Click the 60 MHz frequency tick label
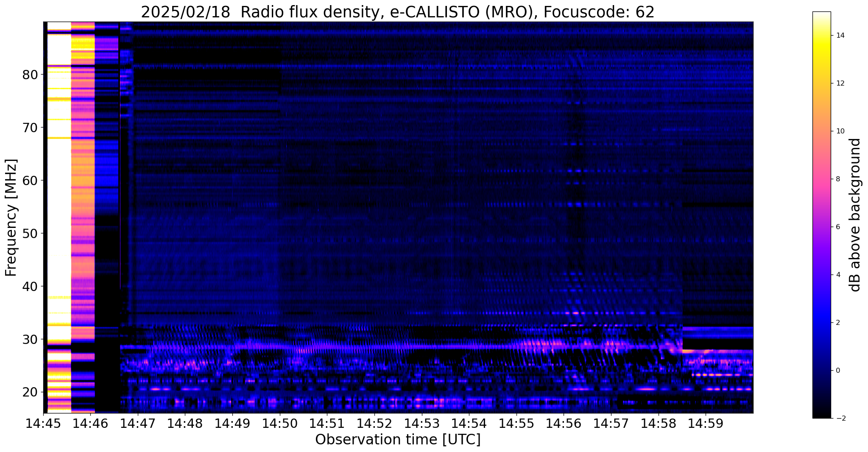This screenshot has width=868, height=452. (x=30, y=180)
